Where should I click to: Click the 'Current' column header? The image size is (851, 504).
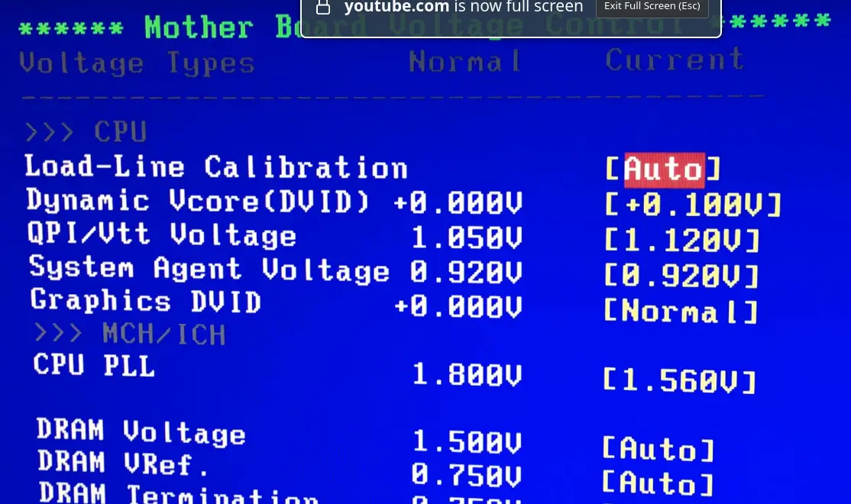click(675, 59)
